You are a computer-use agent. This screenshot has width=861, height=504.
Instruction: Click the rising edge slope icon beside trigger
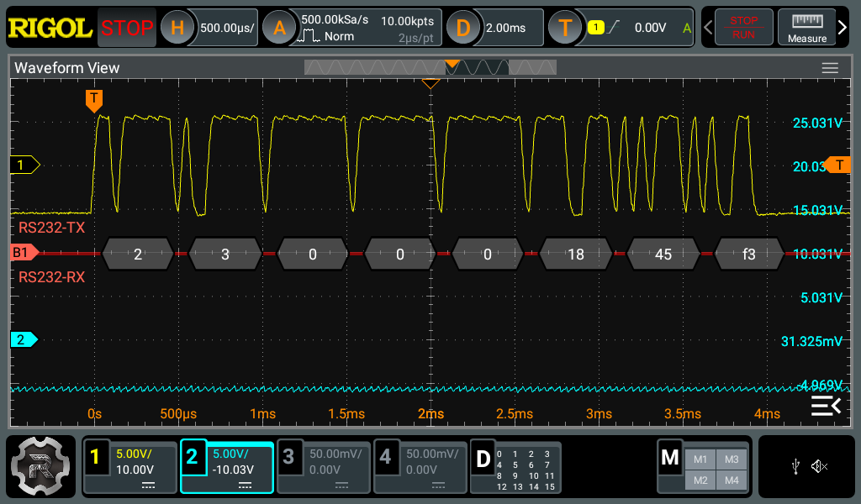tap(611, 26)
